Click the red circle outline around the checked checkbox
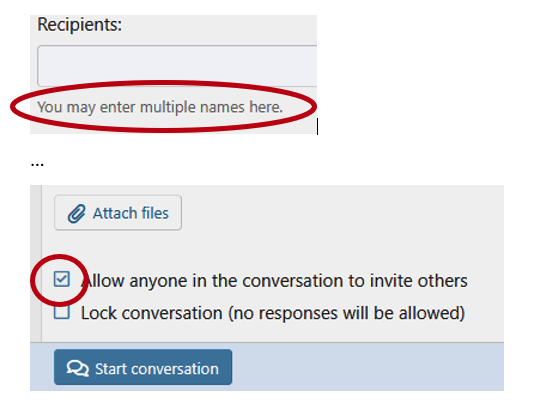Viewport: 552px width, 410px height. 60,258
